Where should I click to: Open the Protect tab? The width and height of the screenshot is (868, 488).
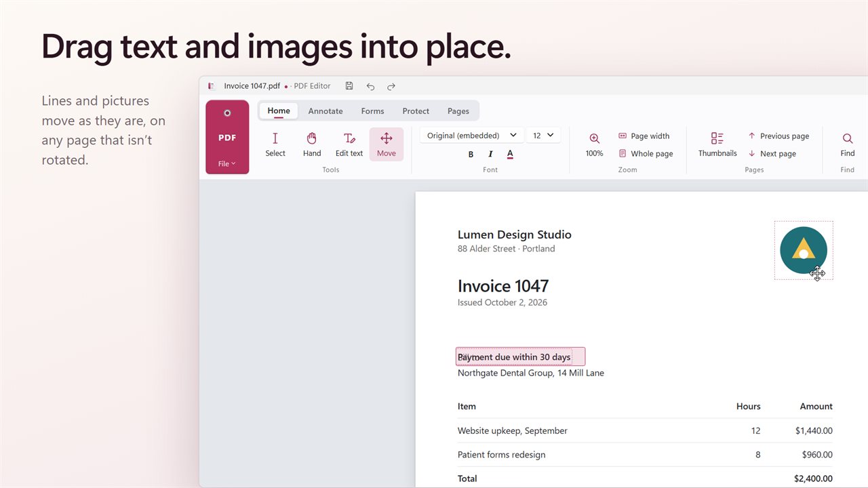click(x=416, y=111)
